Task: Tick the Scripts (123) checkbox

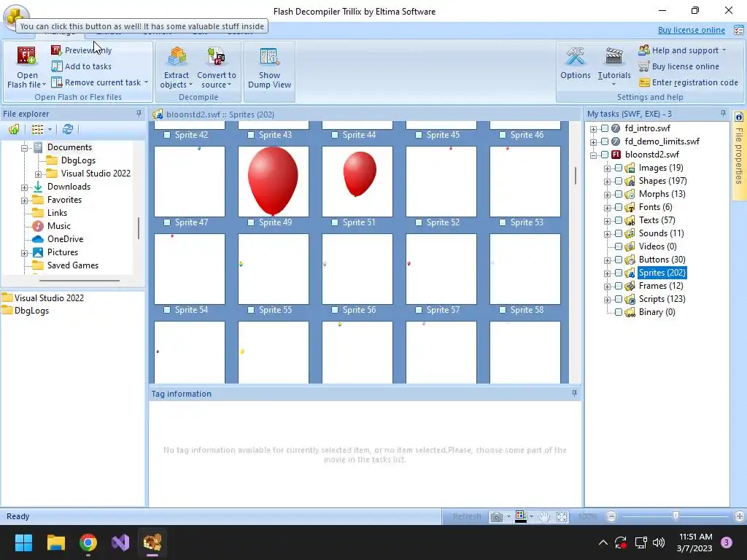Action: [619, 299]
